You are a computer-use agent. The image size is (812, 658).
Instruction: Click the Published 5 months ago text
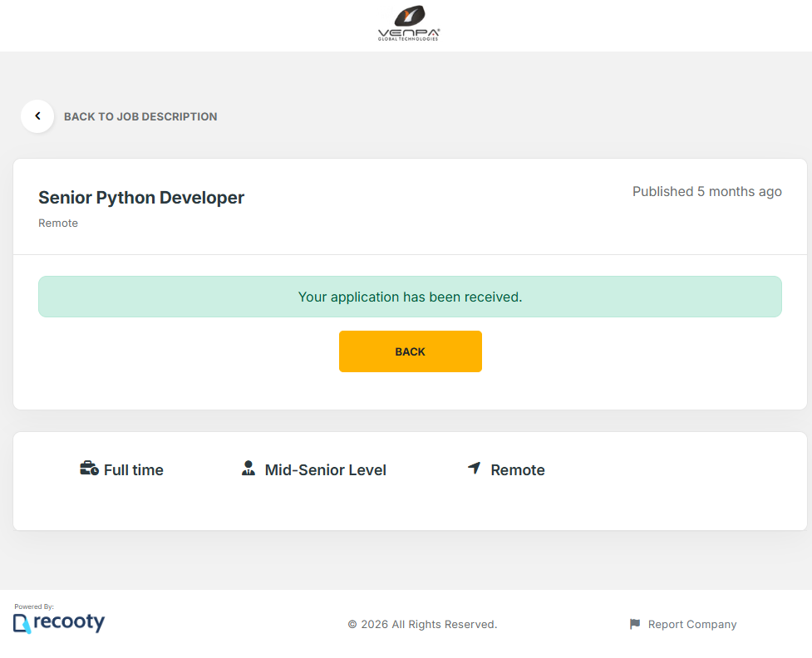click(706, 192)
